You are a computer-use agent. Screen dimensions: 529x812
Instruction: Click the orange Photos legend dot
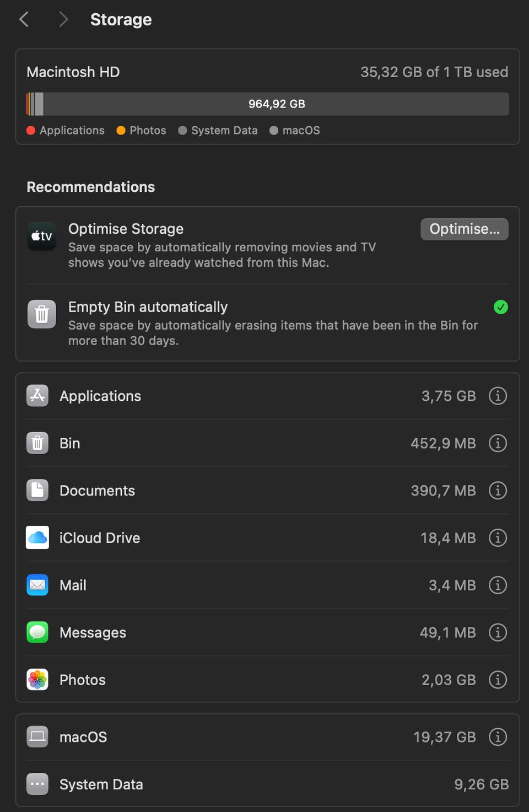(121, 131)
